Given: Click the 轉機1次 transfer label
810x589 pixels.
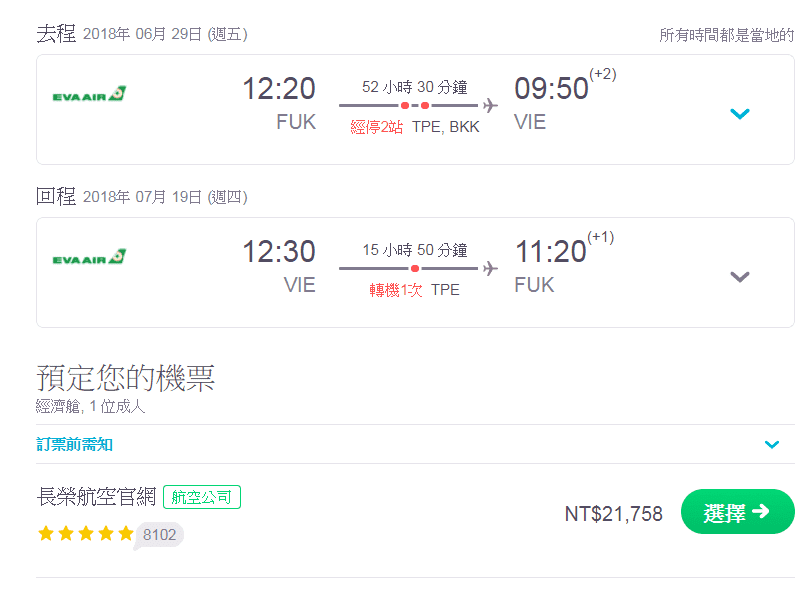Looking at the screenshot, I should (396, 290).
